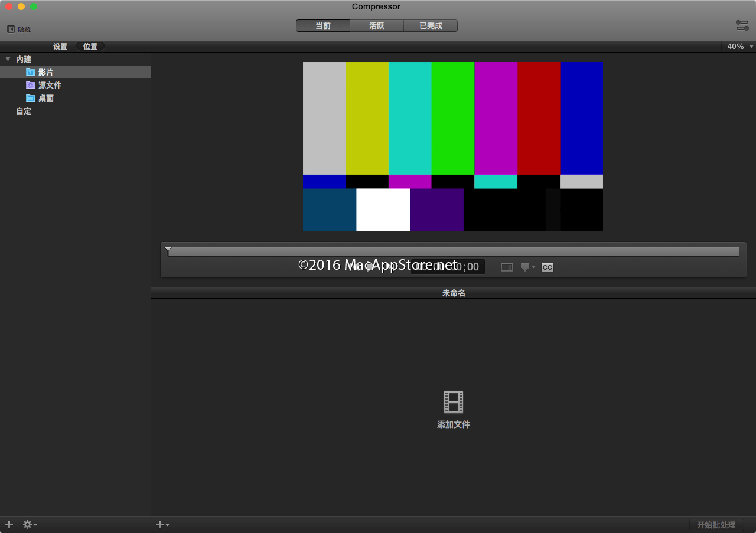Click the hide sidebar icon labeled 隐藏

tap(11, 29)
